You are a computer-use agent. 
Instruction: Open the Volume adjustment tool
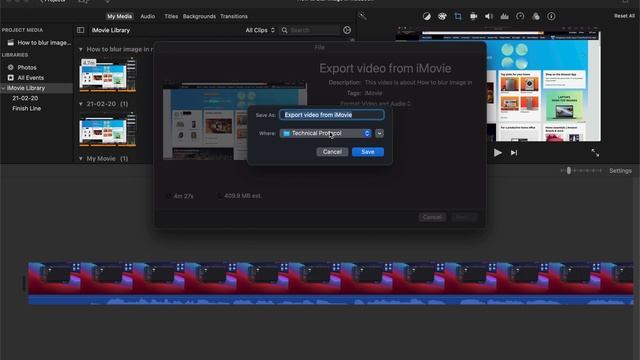pyautogui.click(x=489, y=16)
